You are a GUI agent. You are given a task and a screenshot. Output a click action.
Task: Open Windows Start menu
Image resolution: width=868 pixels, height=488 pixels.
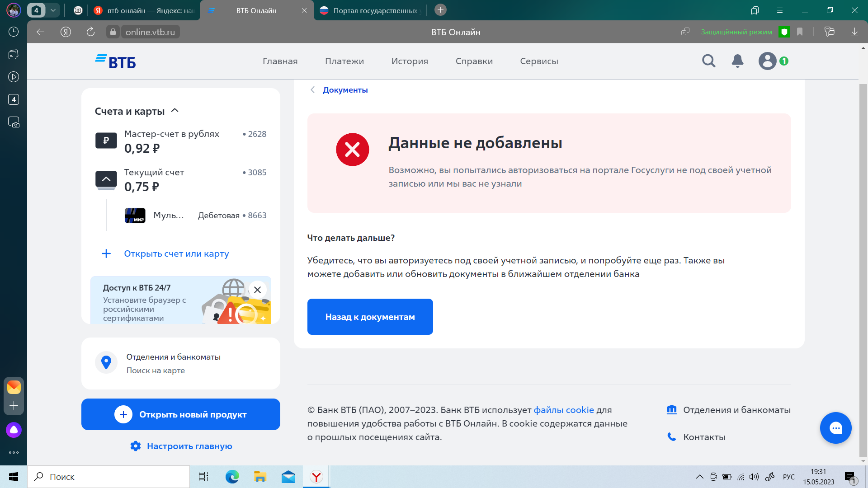pyautogui.click(x=14, y=477)
